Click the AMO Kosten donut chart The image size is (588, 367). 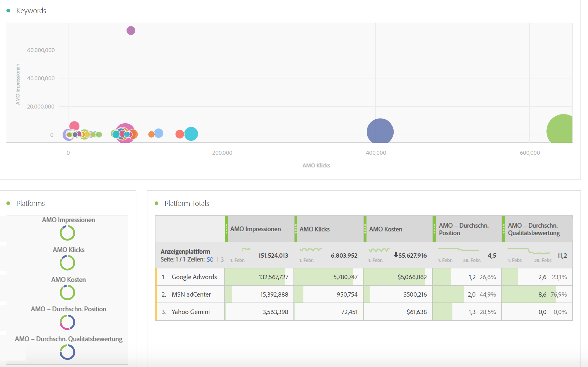[67, 292]
